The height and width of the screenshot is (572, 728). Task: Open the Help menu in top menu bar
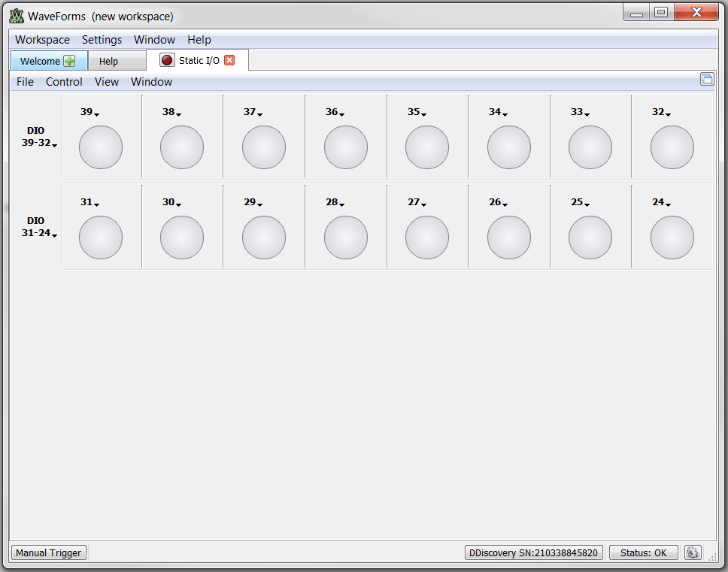[199, 40]
